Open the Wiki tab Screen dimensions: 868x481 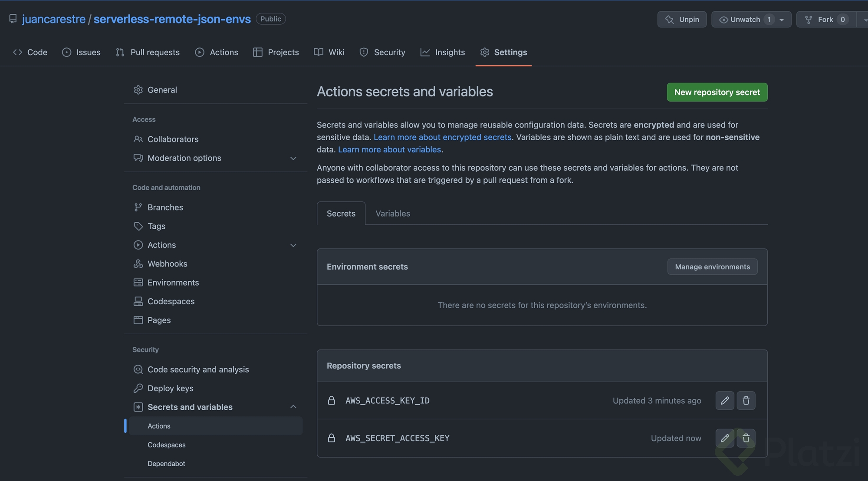(x=329, y=52)
